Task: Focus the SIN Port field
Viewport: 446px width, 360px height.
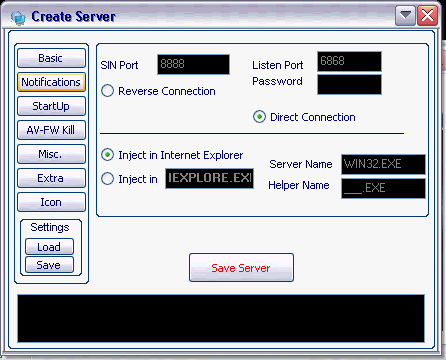Action: point(193,64)
